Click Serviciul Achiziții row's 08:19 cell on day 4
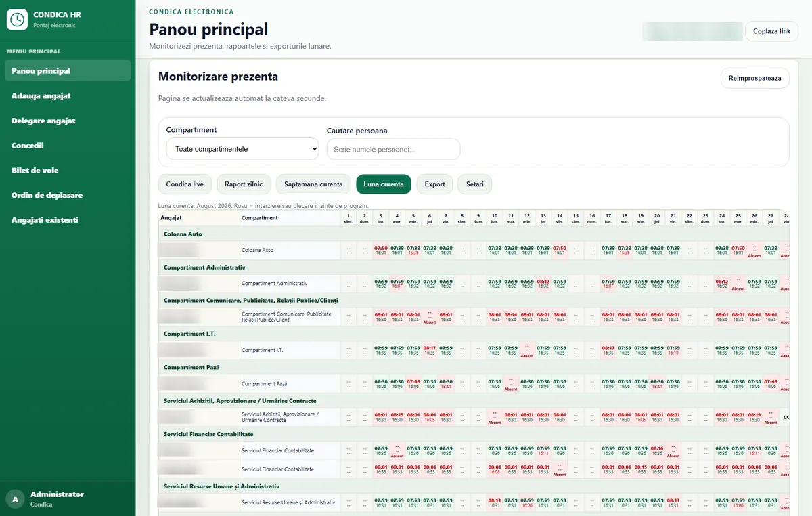This screenshot has width=812, height=516. coord(397,417)
